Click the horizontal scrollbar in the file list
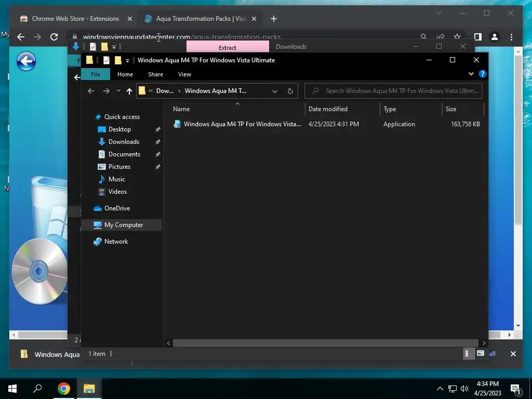Image resolution: width=532 pixels, height=399 pixels. [325, 343]
